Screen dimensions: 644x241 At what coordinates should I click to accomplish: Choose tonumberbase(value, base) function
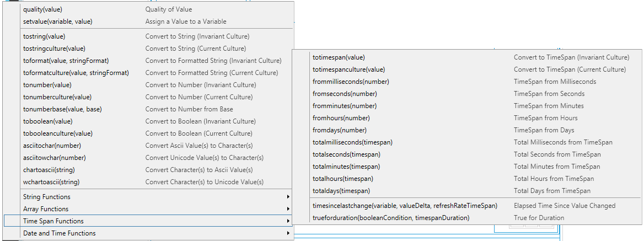click(x=62, y=109)
